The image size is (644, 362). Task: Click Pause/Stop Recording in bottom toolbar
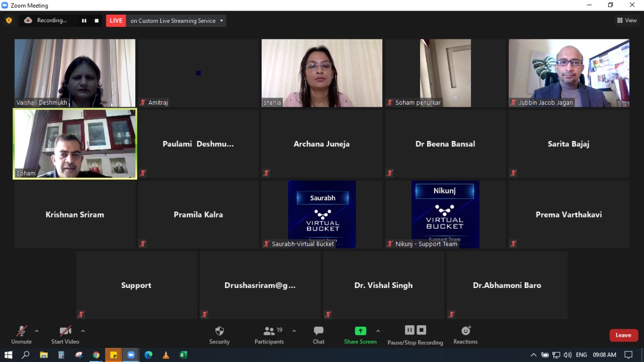pos(415,335)
